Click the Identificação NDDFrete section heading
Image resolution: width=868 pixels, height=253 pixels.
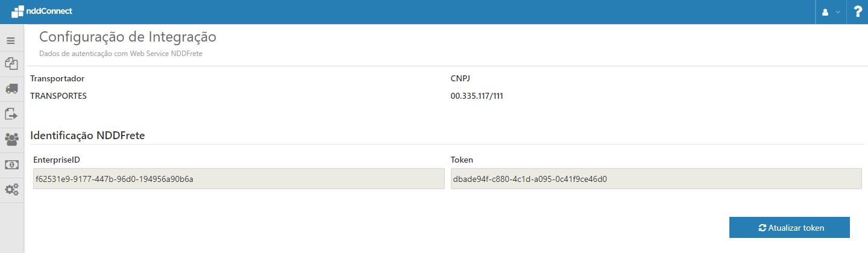point(87,135)
